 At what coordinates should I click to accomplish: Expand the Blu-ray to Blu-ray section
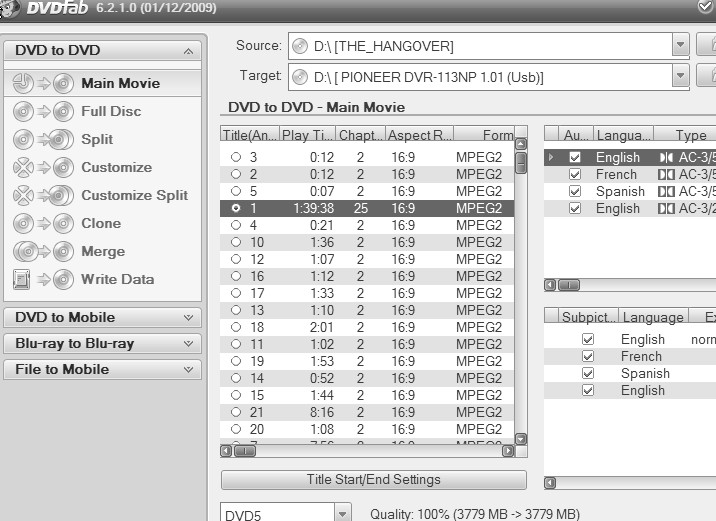click(188, 343)
